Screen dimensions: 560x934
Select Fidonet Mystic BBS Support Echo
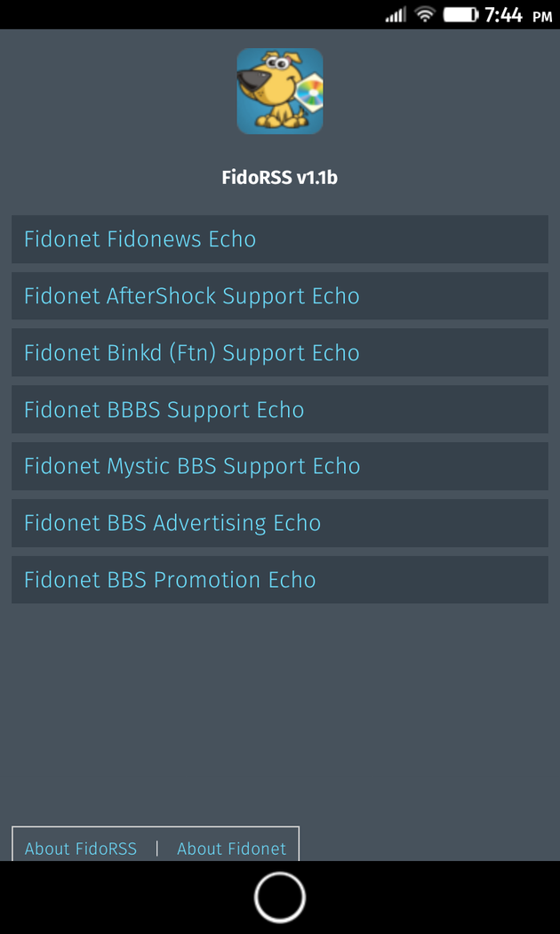pos(191,466)
